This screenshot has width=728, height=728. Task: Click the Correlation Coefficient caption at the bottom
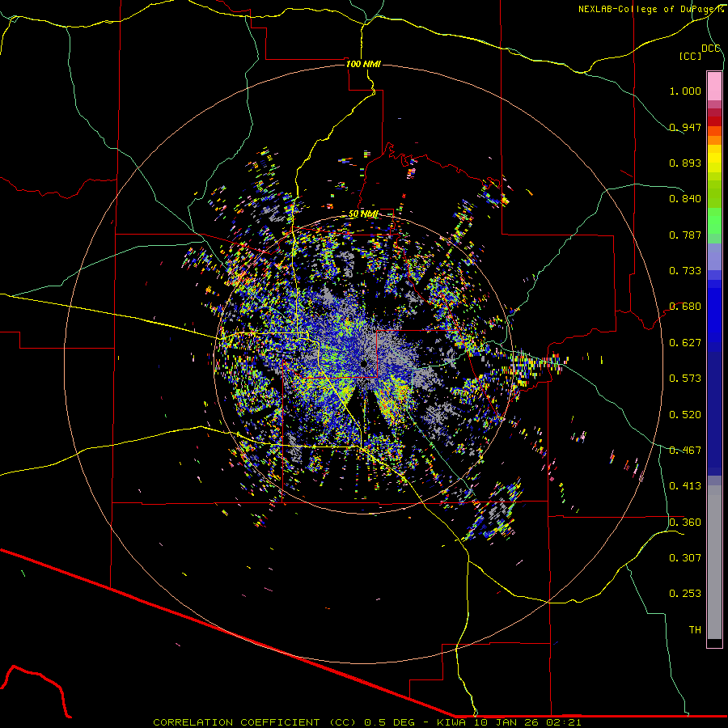[366, 722]
